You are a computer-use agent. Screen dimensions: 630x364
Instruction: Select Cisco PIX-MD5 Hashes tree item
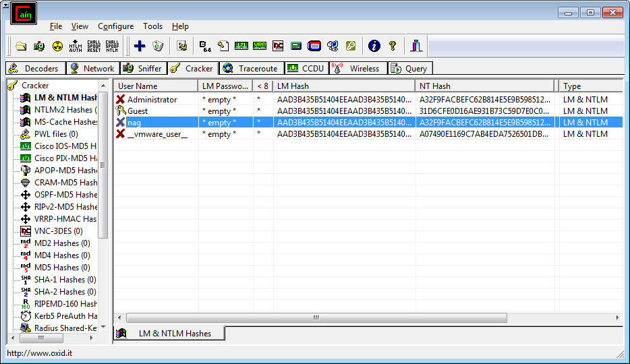coord(65,158)
